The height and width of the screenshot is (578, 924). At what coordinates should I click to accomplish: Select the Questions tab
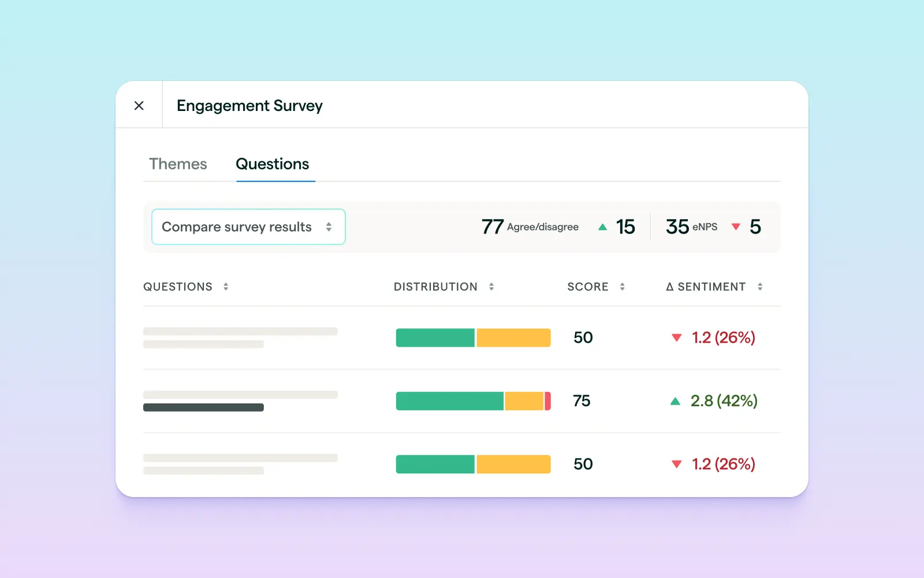click(272, 164)
